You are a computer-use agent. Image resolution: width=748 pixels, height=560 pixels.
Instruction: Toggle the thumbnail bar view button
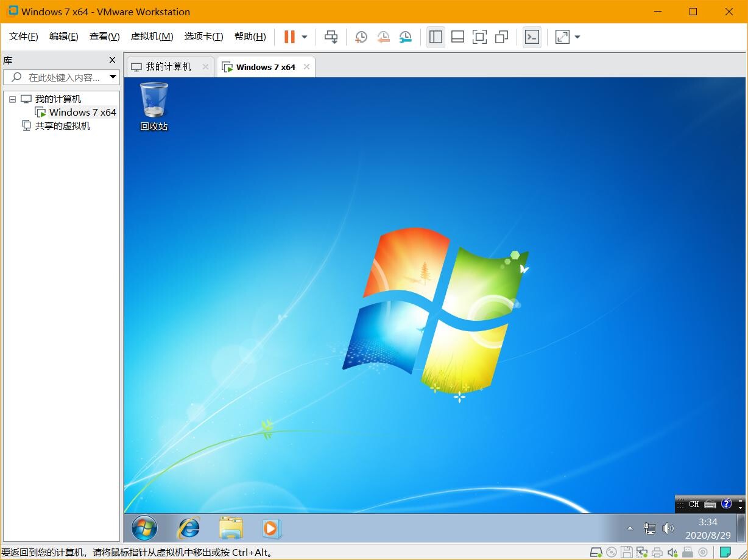(x=457, y=37)
